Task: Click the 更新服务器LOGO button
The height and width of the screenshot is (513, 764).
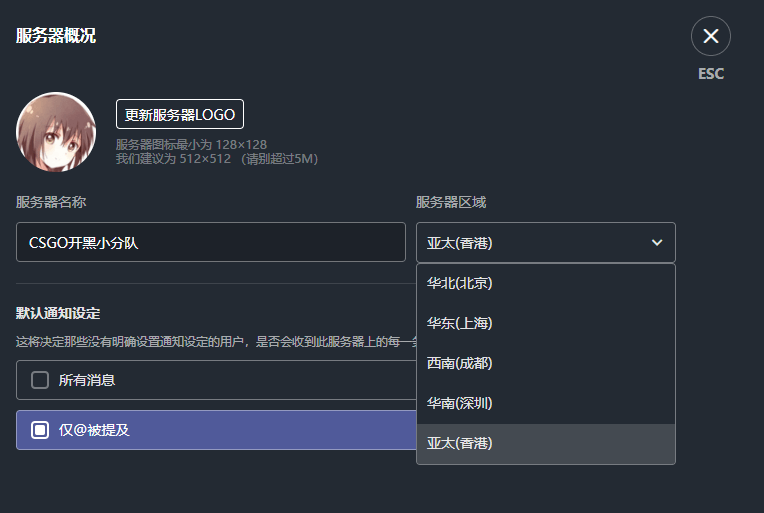Action: click(x=180, y=115)
